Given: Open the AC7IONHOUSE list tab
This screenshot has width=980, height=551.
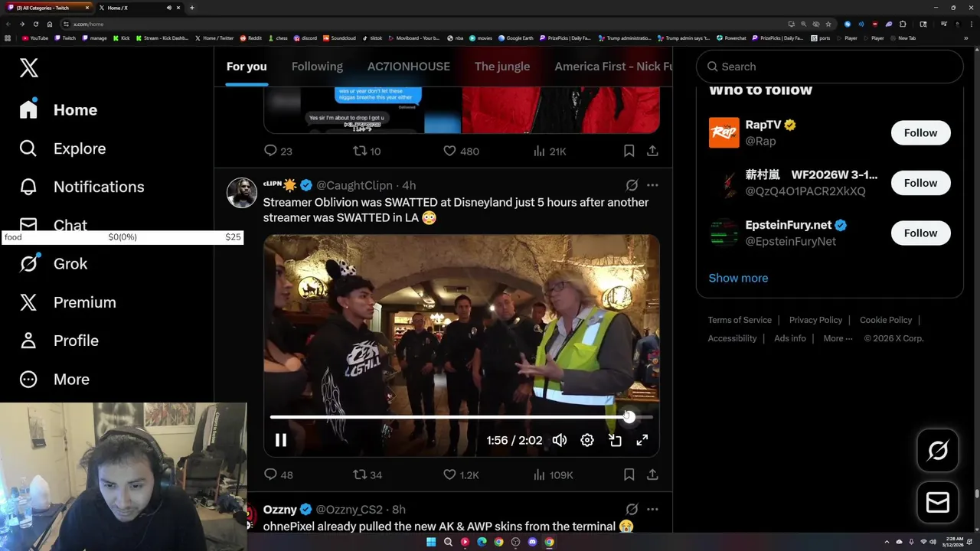Looking at the screenshot, I should point(409,67).
